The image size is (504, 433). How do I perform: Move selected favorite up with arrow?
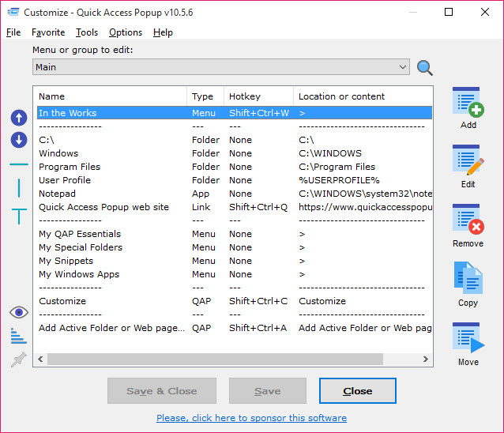pos(19,118)
